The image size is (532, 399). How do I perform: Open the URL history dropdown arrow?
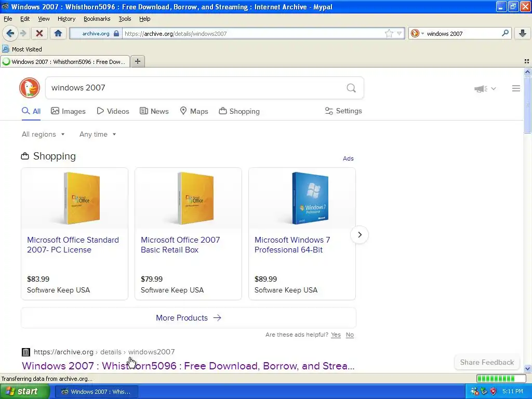399,33
